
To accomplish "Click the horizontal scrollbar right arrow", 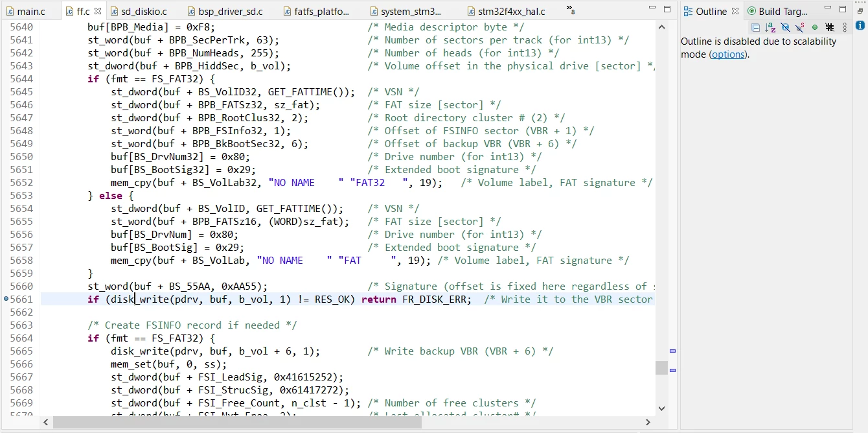I will click(x=649, y=422).
